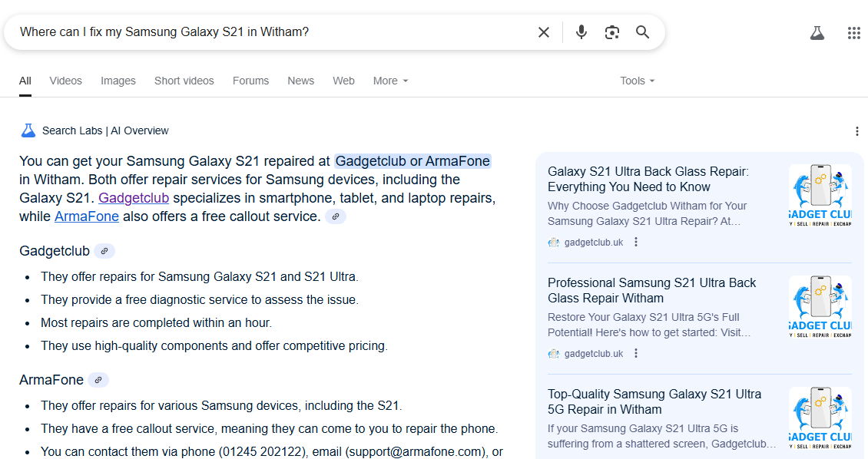The width and height of the screenshot is (868, 459).
Task: Click Gadget Club thumbnail on Professional Samsung card
Action: 820,306
